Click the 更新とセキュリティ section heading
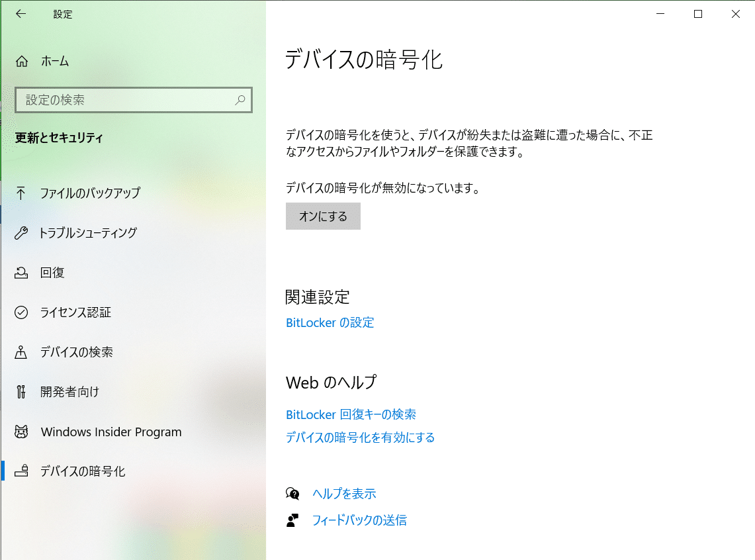This screenshot has width=755, height=560. tap(59, 138)
